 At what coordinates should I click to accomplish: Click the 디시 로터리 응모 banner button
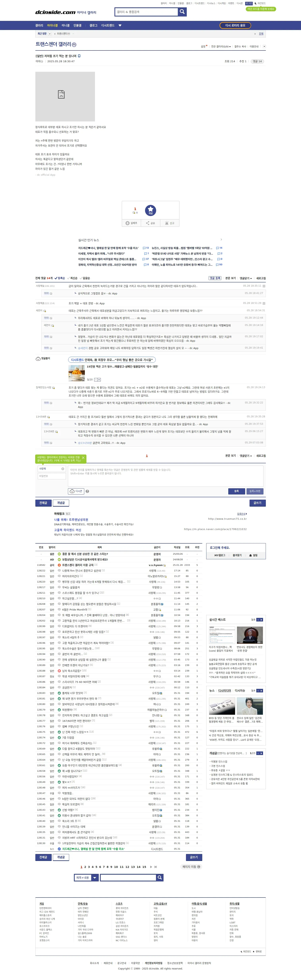coord(235,25)
